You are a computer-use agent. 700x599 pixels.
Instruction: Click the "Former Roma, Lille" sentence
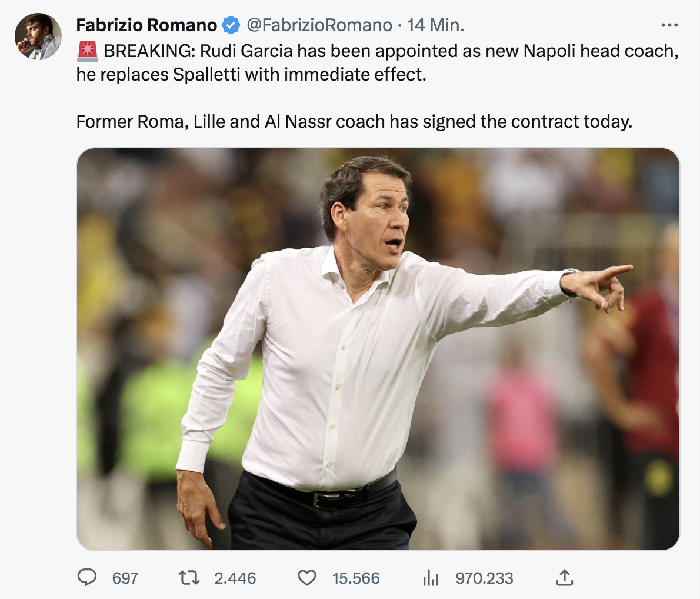[354, 122]
